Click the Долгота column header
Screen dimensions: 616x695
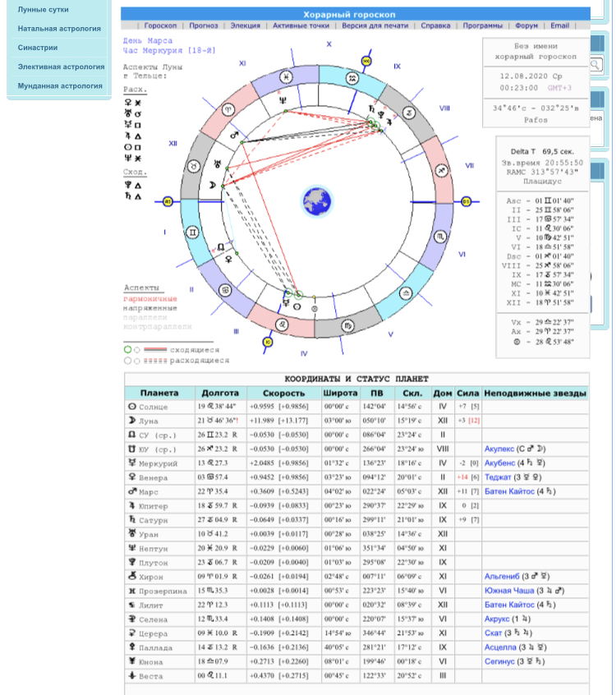(x=220, y=394)
